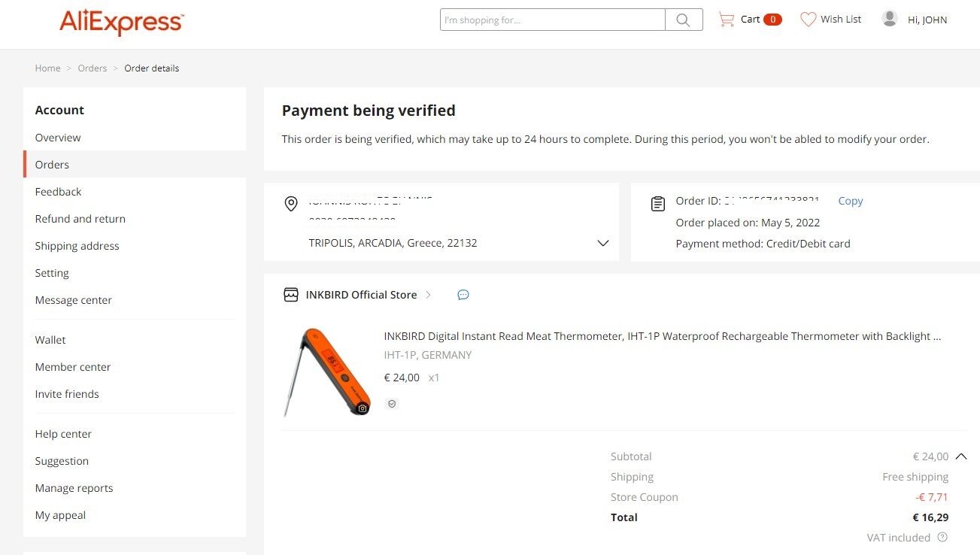Collapse the order price summary chevron
This screenshot has width=980, height=555.
coord(961,456)
